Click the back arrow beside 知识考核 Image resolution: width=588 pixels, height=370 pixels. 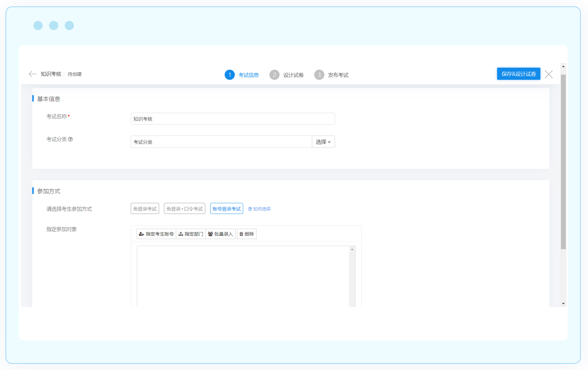click(x=32, y=74)
